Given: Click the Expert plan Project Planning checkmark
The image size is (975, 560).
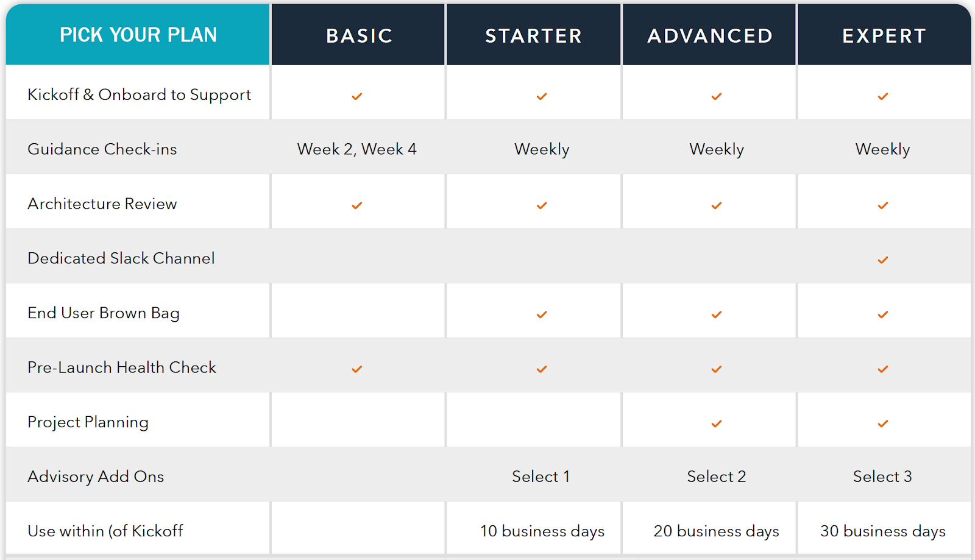Looking at the screenshot, I should tap(882, 424).
